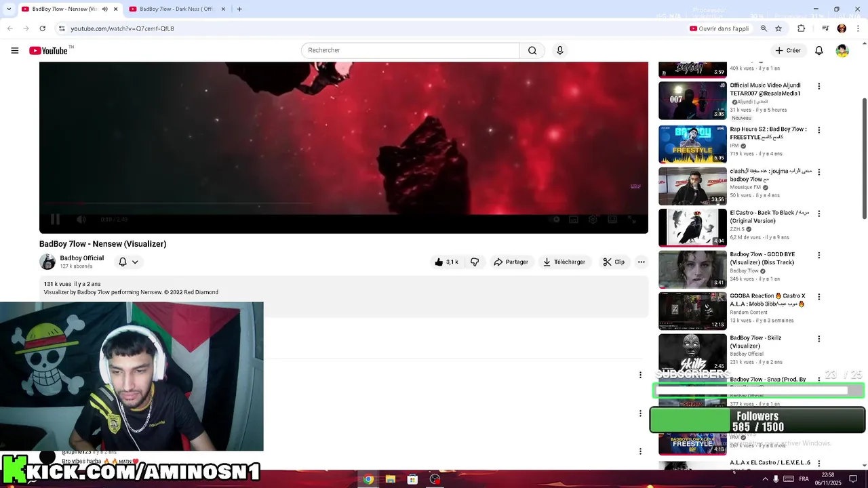Close the Nensew browser tab
Image resolution: width=868 pixels, height=488 pixels.
(115, 9)
